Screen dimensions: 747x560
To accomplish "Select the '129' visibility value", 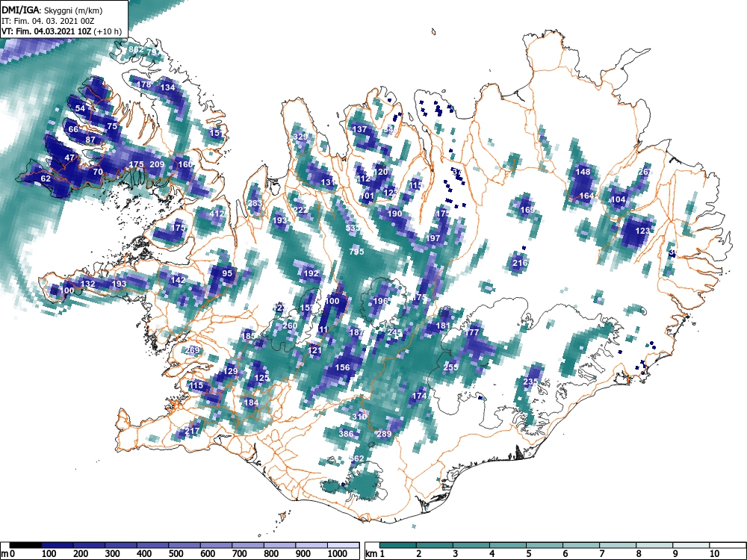I will tap(230, 371).
